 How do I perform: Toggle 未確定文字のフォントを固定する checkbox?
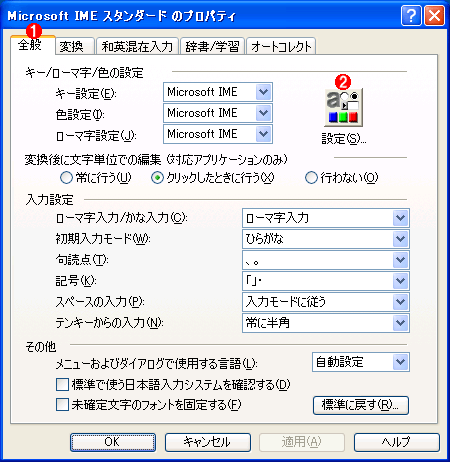[x=62, y=405]
